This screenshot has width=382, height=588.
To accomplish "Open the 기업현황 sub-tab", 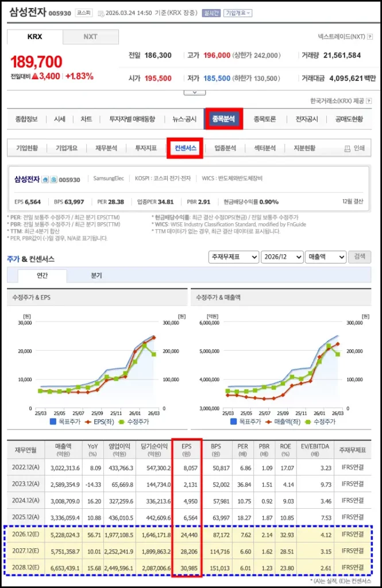I will 27,148.
